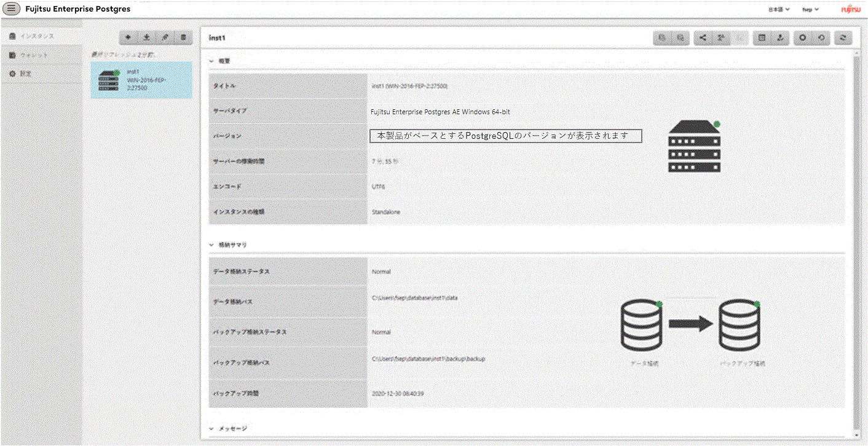Click the タイトル row label
Image resolution: width=868 pixels, height=446 pixels.
[224, 86]
